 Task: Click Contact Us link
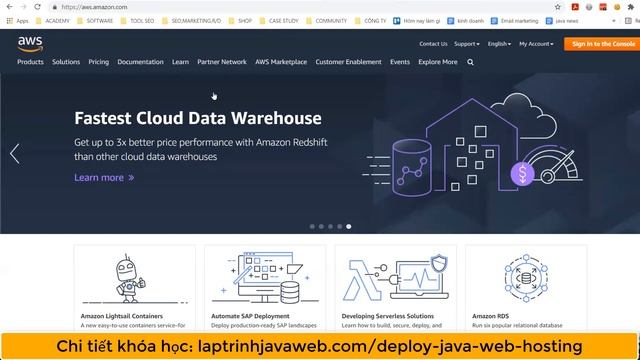433,44
